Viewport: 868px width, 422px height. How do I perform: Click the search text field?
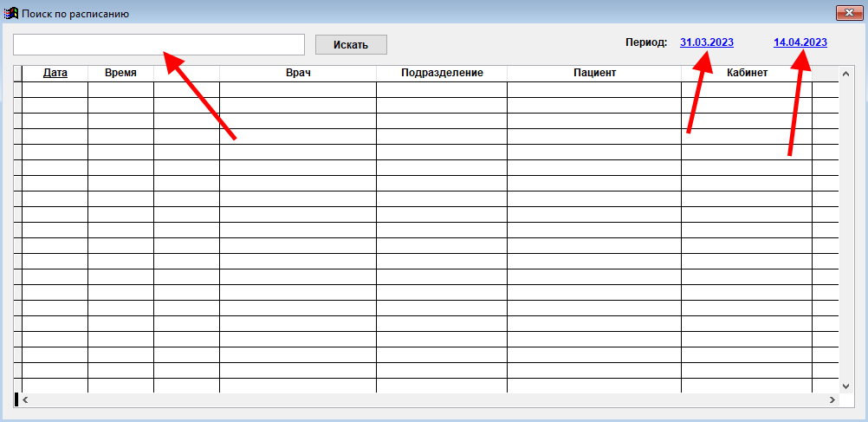click(x=159, y=44)
